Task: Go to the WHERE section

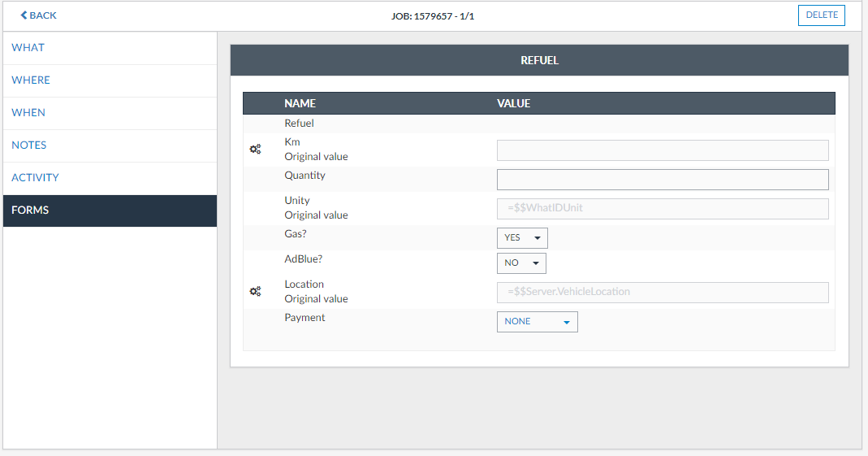Action: [31, 80]
